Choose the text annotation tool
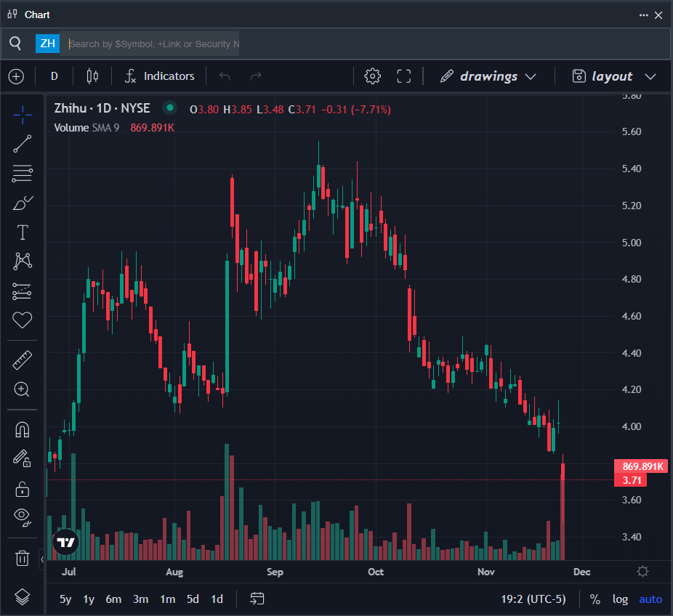The height and width of the screenshot is (616, 673). click(23, 232)
